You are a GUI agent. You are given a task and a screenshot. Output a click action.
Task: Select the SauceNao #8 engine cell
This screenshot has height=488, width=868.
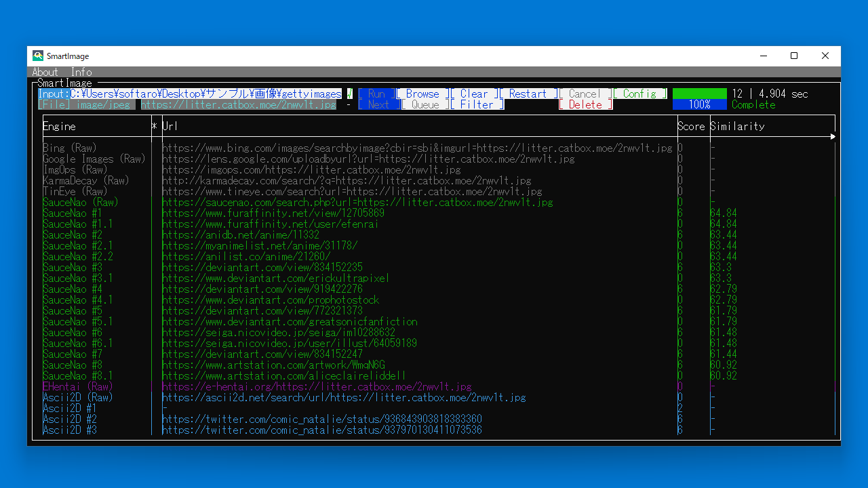point(73,365)
